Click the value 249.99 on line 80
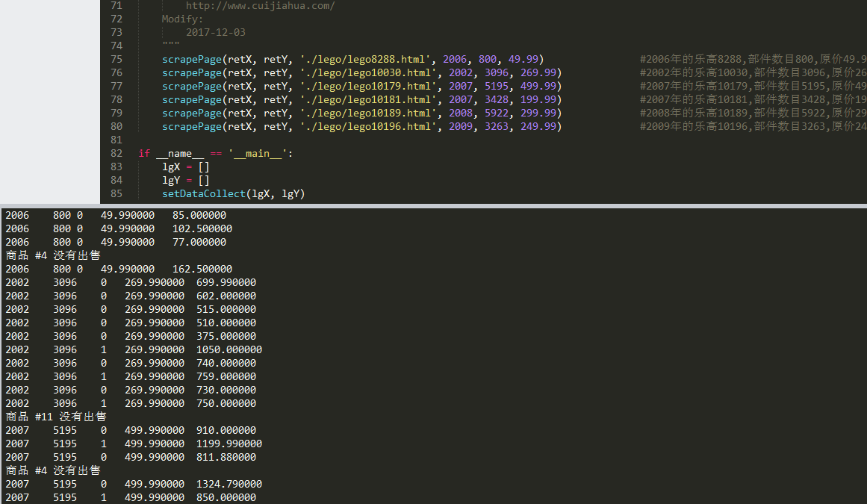867x504 pixels. 538,126
